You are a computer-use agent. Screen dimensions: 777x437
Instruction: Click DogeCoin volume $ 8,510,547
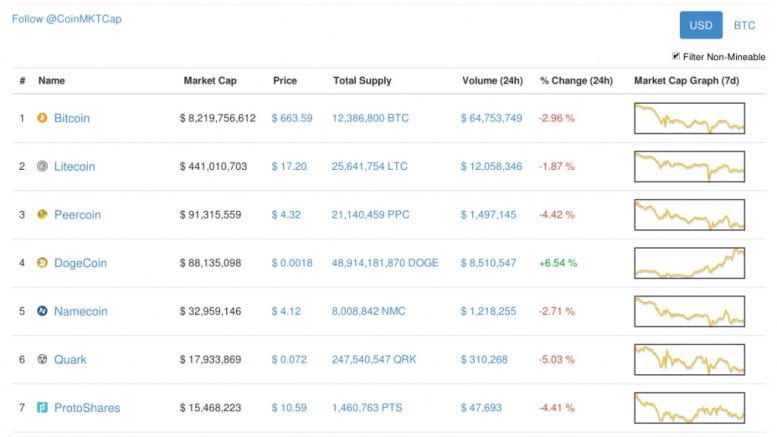[488, 263]
